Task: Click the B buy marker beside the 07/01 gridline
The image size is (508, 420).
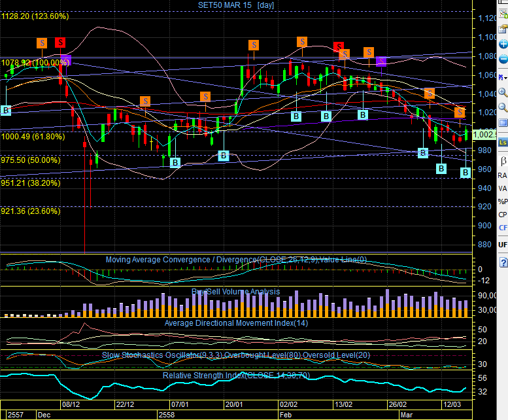Action: [x=175, y=162]
